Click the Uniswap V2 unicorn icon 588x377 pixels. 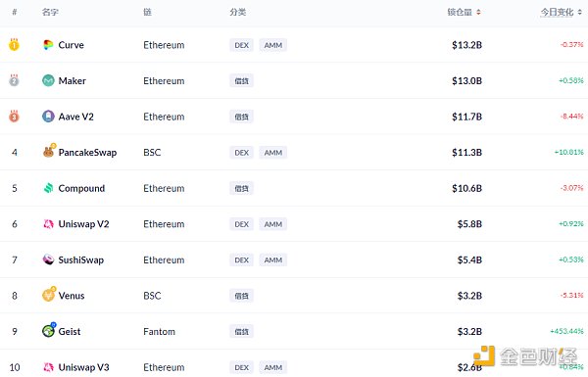click(48, 224)
